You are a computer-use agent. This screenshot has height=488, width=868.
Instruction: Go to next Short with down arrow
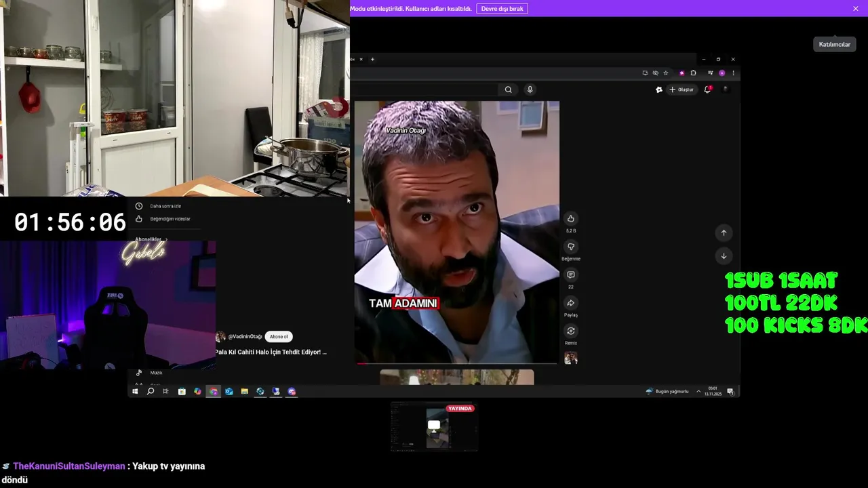pos(724,256)
